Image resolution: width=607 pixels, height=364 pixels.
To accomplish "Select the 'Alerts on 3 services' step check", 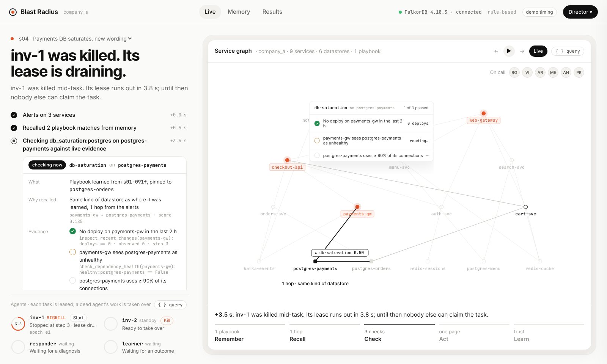I will tap(14, 115).
